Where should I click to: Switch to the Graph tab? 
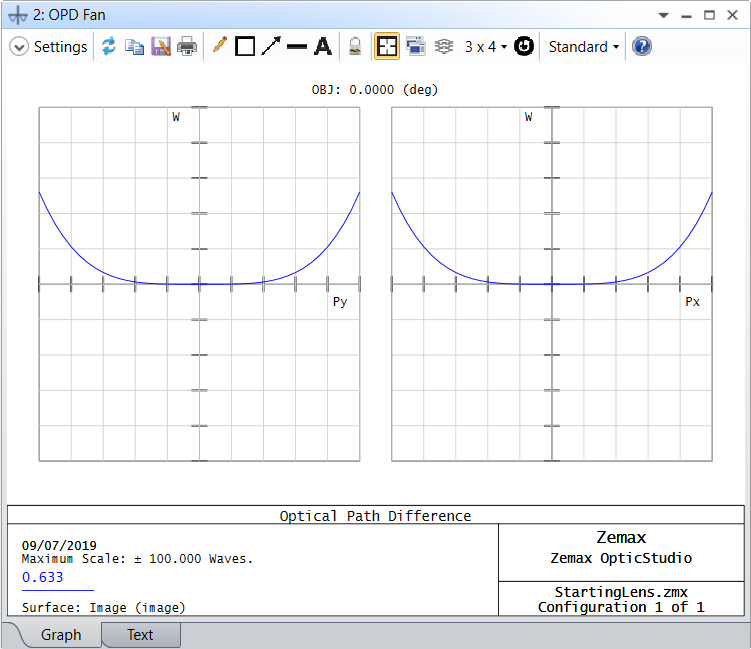[61, 635]
